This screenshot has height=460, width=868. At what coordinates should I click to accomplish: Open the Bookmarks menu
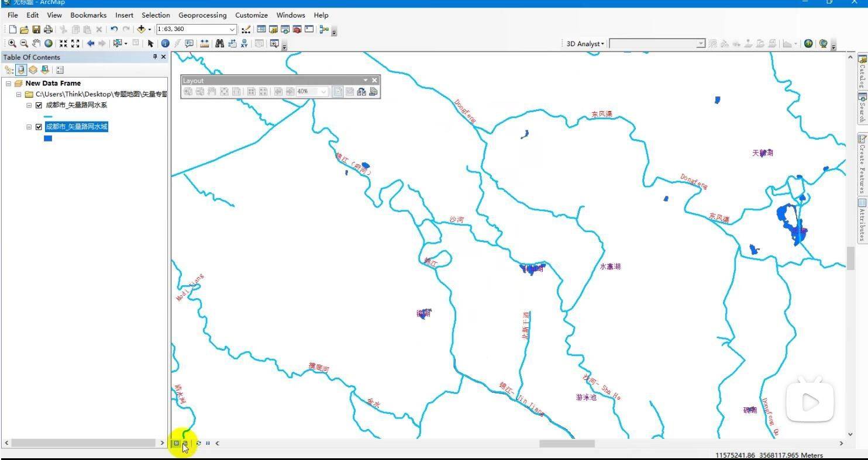[88, 15]
